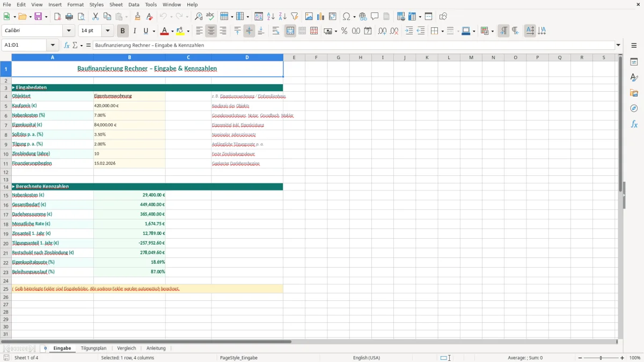Toggle Align Right
The width and height of the screenshot is (644, 362).
coord(223,31)
